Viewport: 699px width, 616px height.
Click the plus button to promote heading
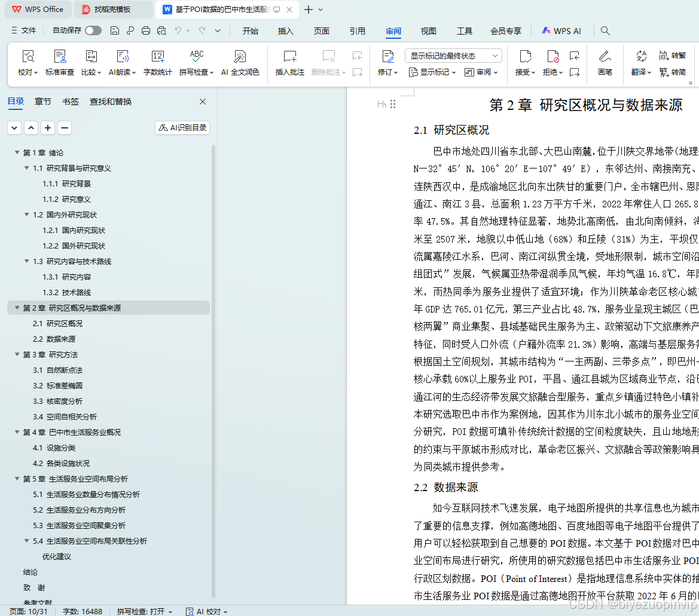tap(48, 128)
